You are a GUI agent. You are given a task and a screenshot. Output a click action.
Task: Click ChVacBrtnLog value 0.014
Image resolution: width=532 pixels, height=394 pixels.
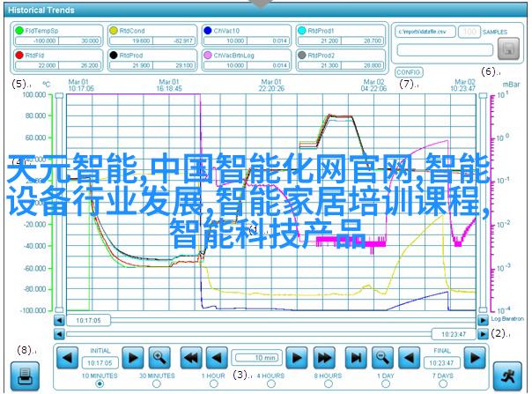268,65
